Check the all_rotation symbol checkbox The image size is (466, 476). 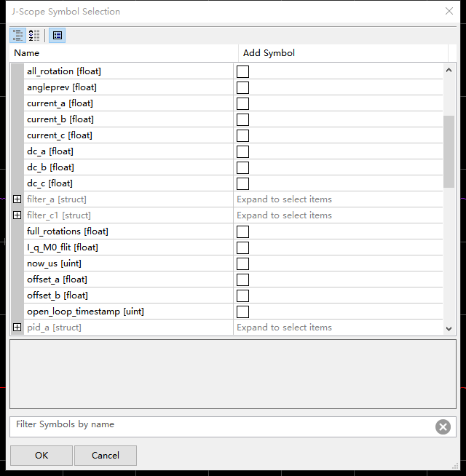click(x=243, y=71)
